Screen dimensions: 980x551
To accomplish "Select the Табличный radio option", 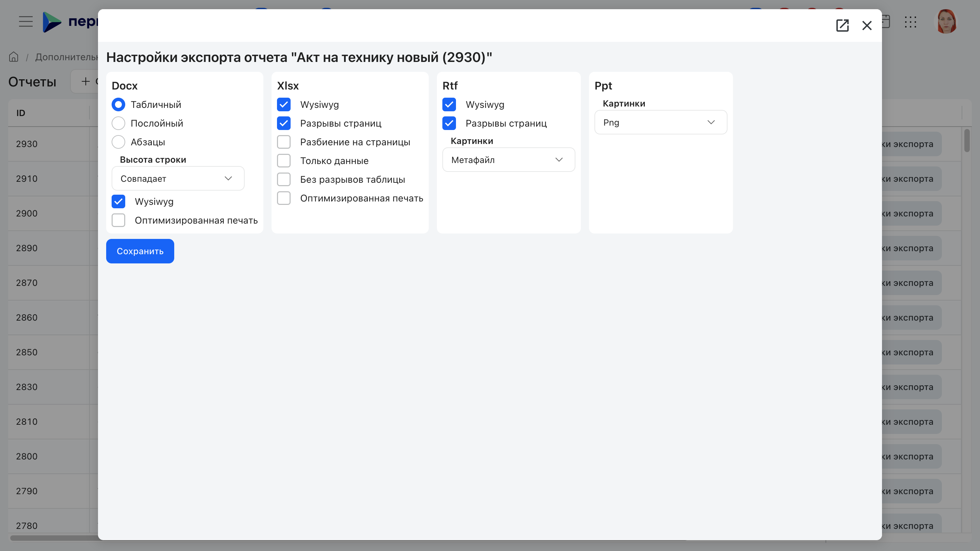I will [x=118, y=104].
